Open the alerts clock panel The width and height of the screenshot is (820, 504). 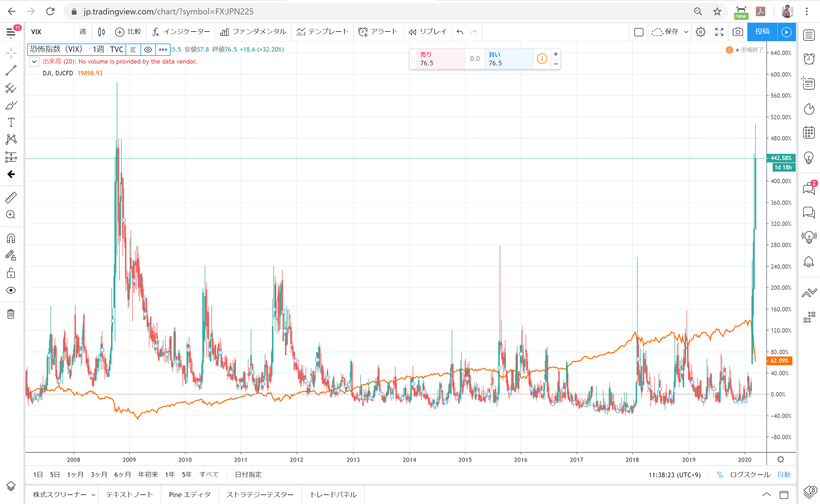coord(809,59)
